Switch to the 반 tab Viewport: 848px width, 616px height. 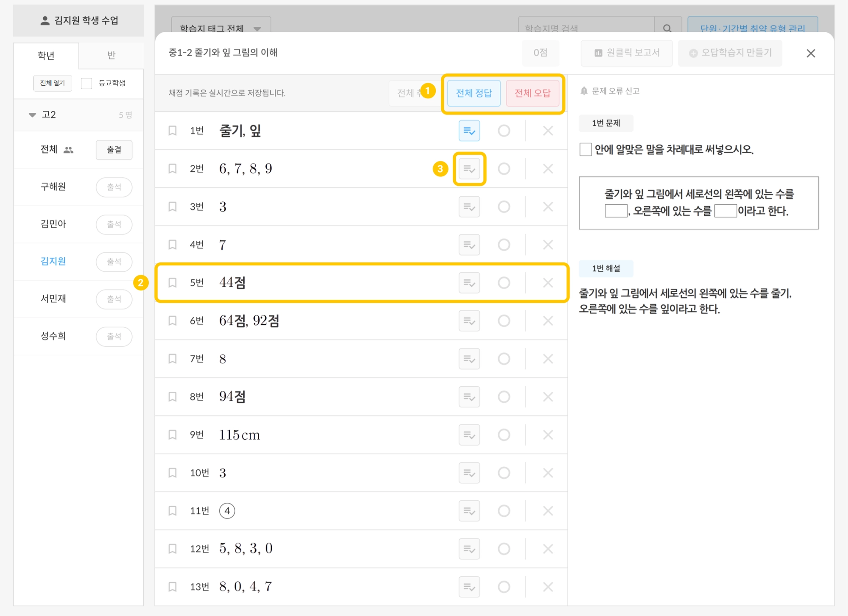pyautogui.click(x=111, y=55)
